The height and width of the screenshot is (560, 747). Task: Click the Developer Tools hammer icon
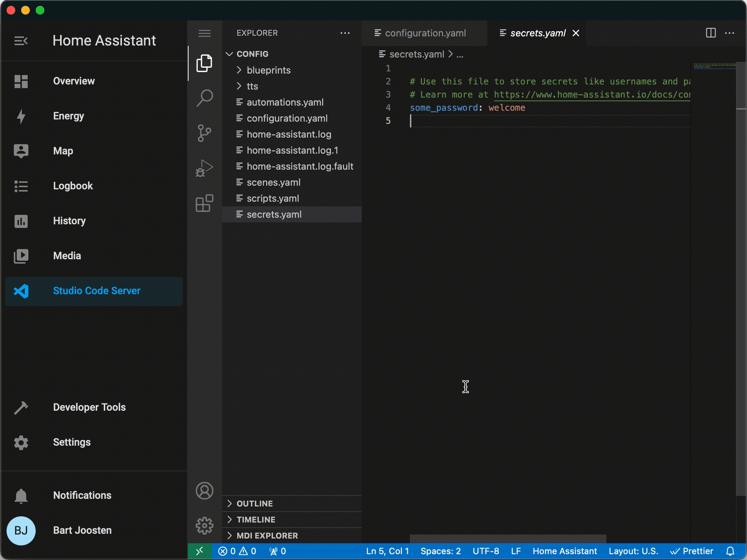[21, 407]
